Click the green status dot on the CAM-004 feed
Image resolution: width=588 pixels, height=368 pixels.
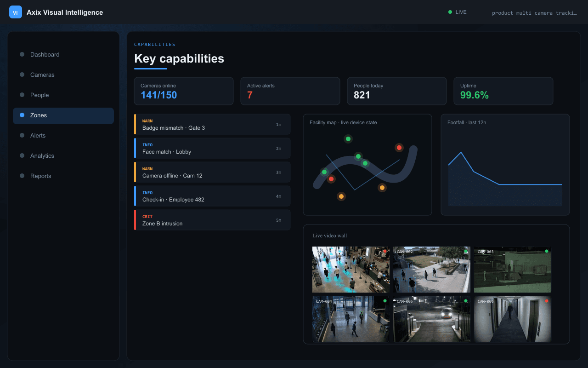click(385, 301)
